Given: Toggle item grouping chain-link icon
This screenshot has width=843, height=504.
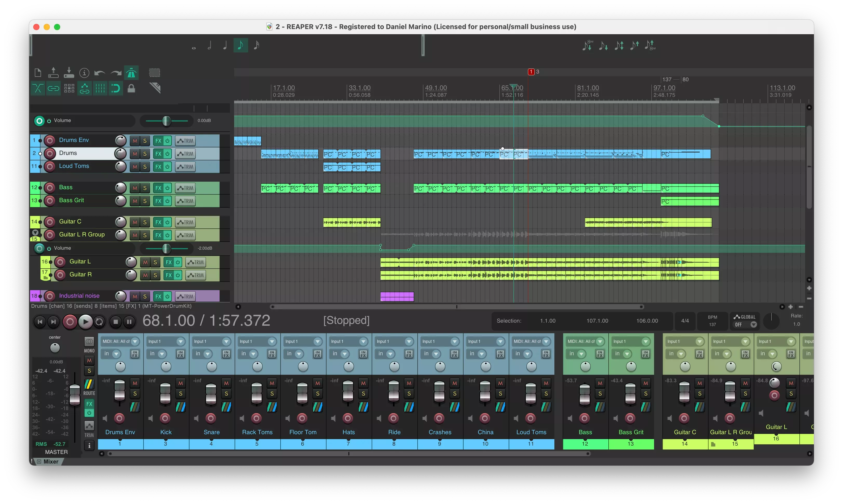Looking at the screenshot, I should pos(53,89).
